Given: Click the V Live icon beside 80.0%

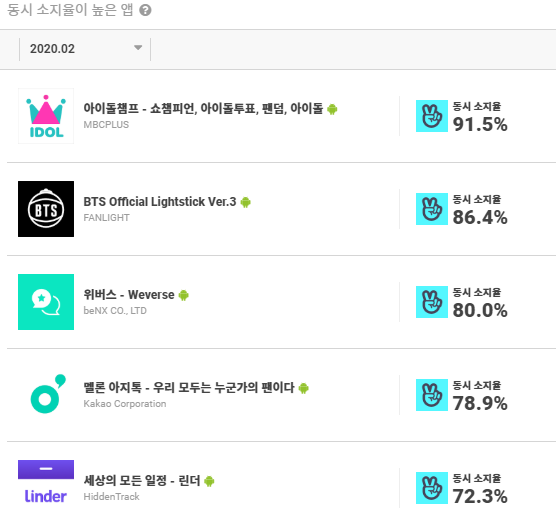Looking at the screenshot, I should point(432,302).
